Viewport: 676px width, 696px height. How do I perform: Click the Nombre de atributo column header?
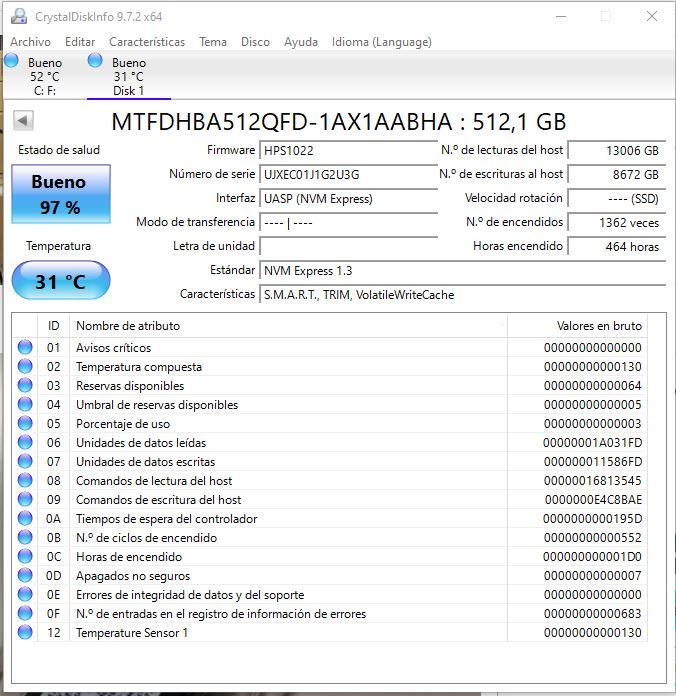click(289, 326)
